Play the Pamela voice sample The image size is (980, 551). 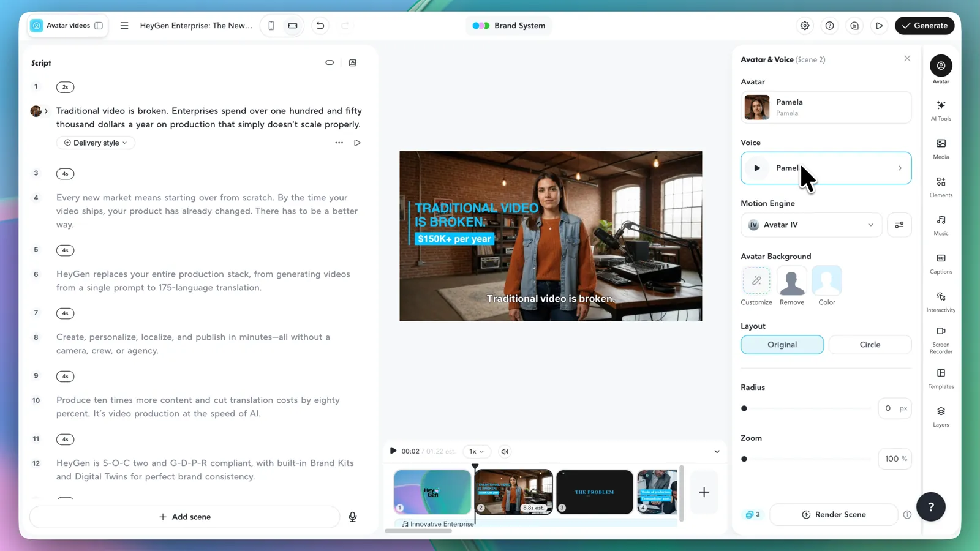coord(757,168)
